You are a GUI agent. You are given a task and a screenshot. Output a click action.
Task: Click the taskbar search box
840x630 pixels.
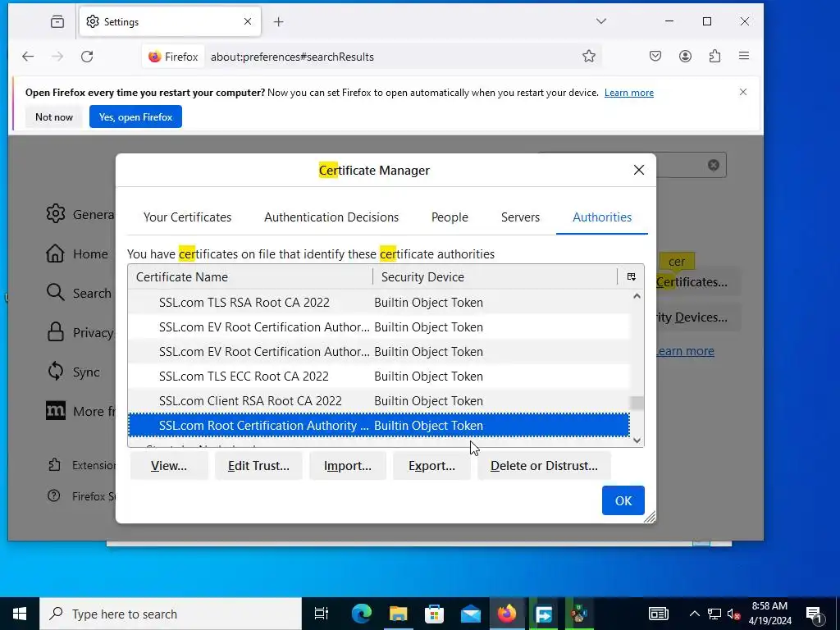[171, 614]
